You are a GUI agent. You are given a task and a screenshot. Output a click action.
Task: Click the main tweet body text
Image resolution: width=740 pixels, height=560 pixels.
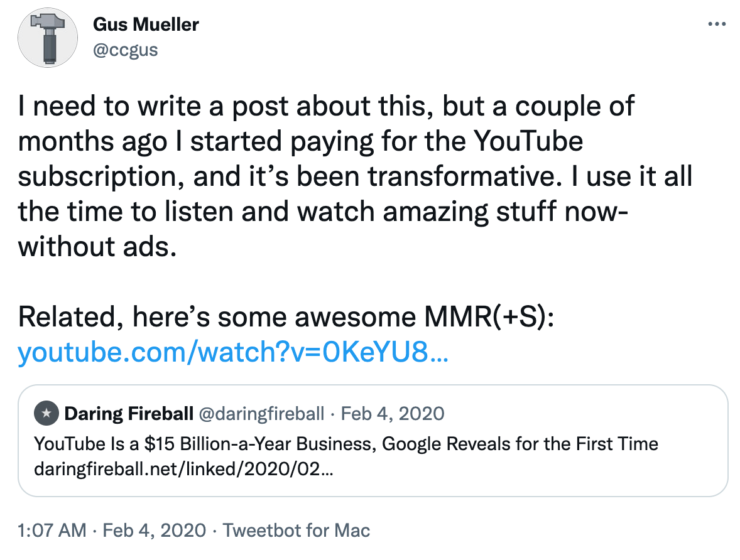[355, 176]
